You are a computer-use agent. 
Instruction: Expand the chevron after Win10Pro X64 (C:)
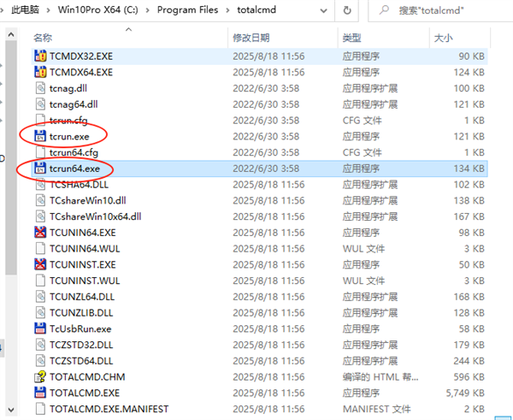tap(148, 10)
